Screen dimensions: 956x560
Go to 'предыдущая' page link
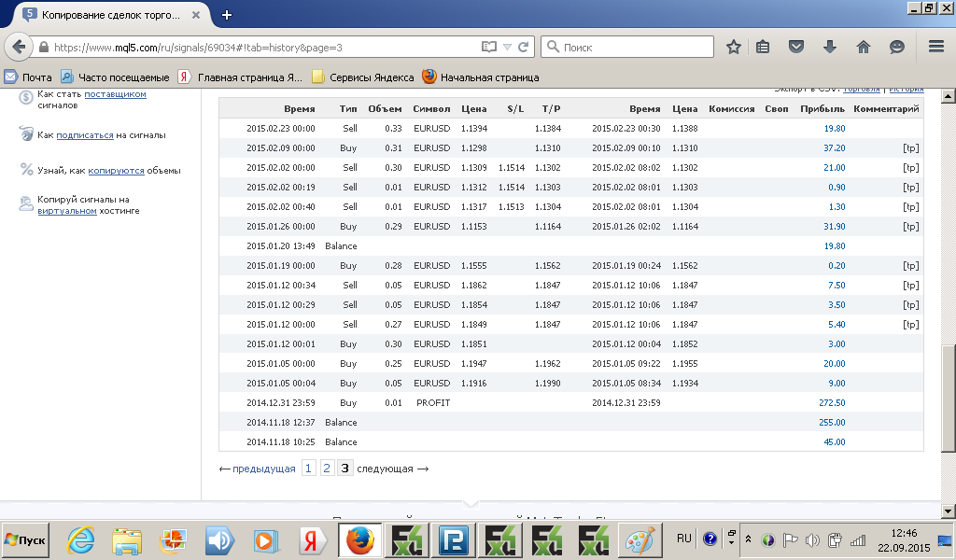pyautogui.click(x=264, y=469)
